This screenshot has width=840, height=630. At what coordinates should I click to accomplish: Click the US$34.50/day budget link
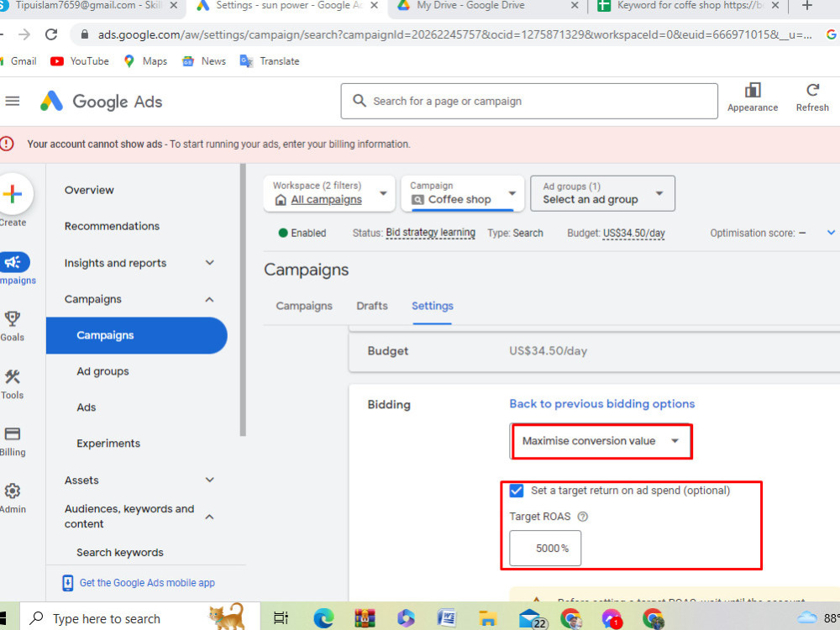[x=633, y=233]
